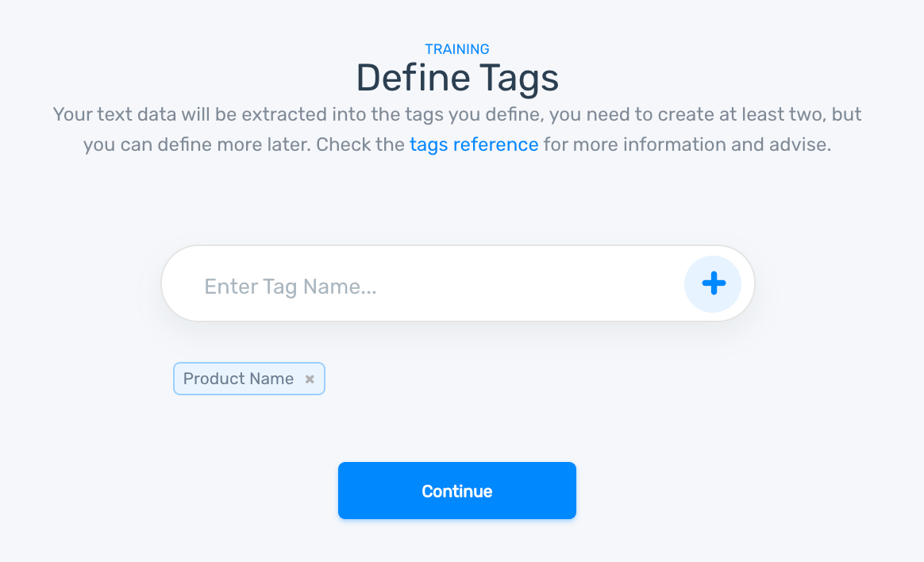
Task: Follow the blue "tags reference" hyperlink
Action: [x=474, y=145]
